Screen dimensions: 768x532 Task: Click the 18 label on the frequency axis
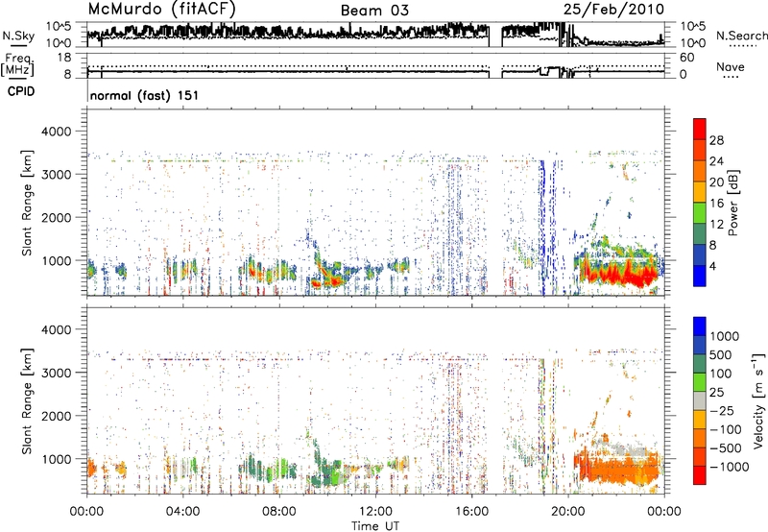click(x=64, y=58)
